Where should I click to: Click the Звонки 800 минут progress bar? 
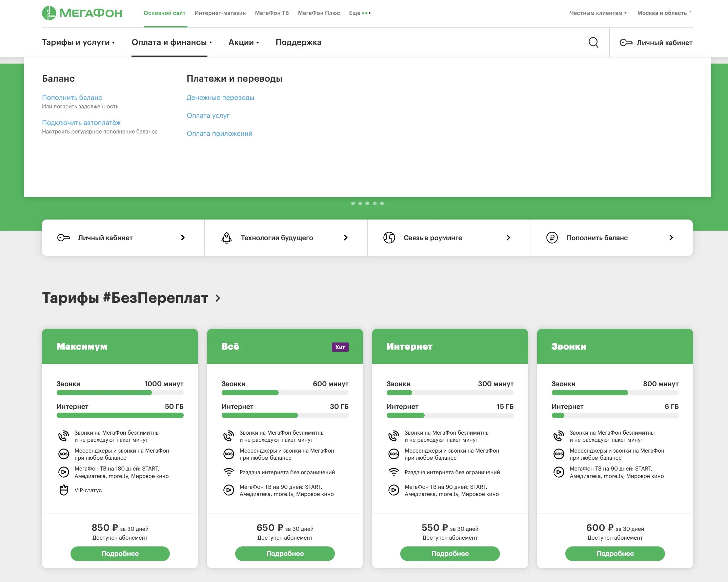coord(615,393)
